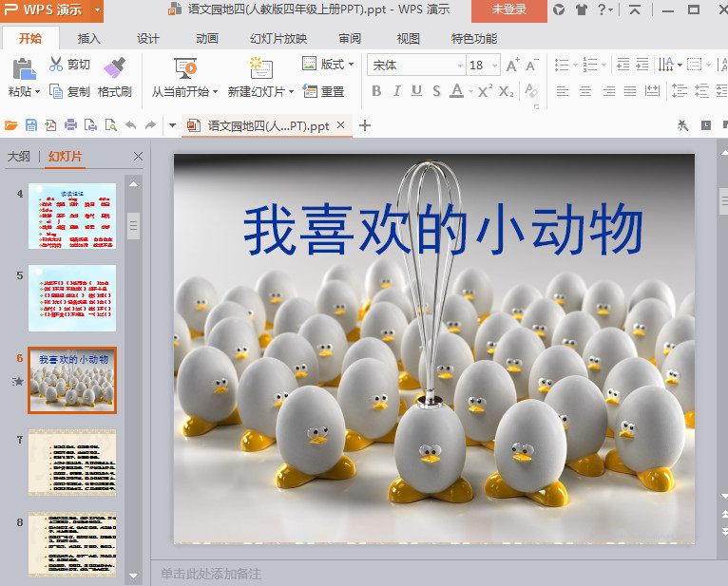The width and height of the screenshot is (728, 586).
Task: Select slide 7 thumbnail in slide panel
Action: click(72, 462)
